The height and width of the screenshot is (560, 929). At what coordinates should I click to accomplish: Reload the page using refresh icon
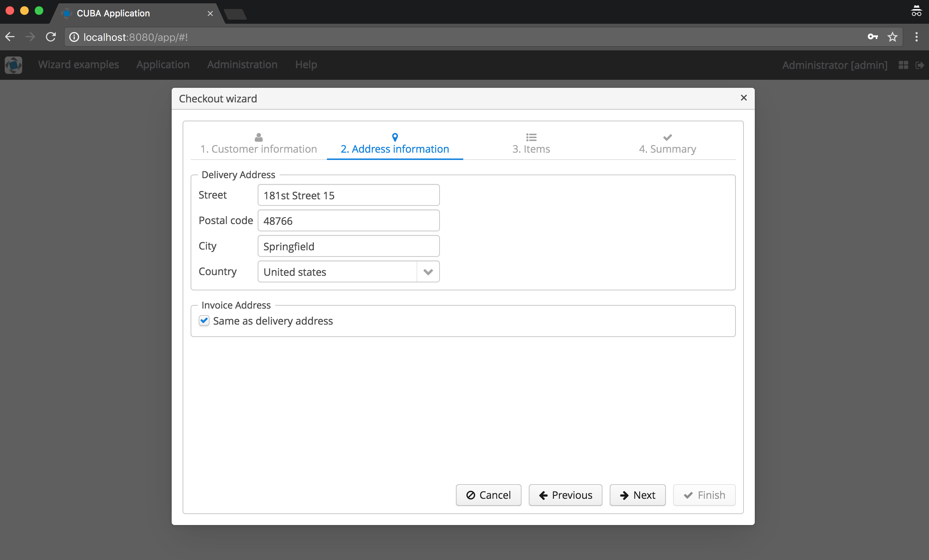click(51, 37)
